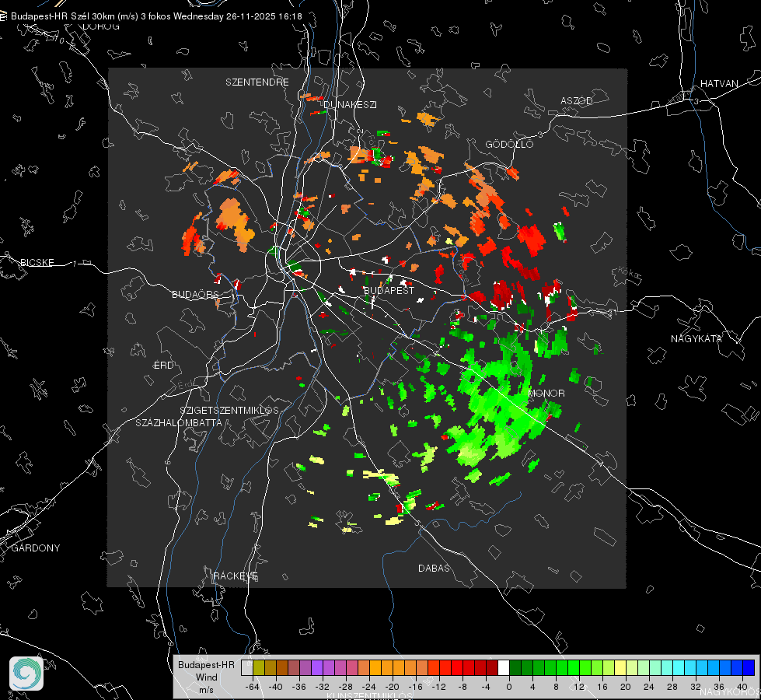Select the BUDAÖRS label
This screenshot has width=761, height=700.
195,294
